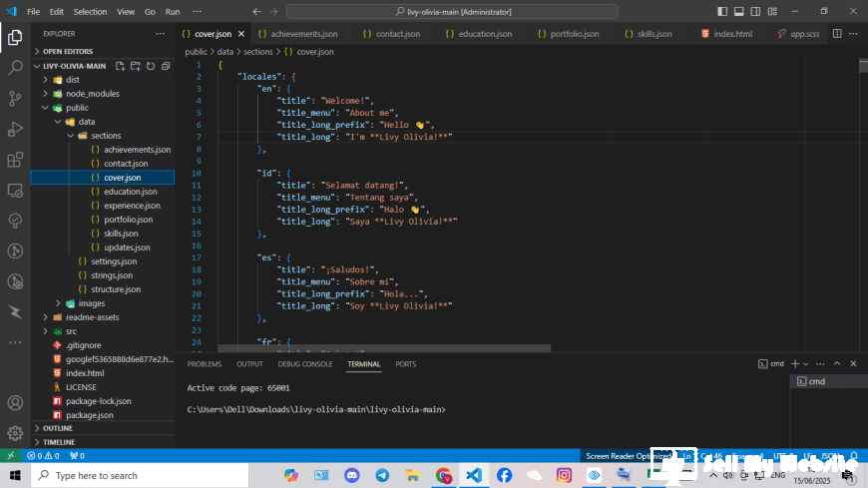
Task: Expand the OUTLINE section
Action: [58, 428]
